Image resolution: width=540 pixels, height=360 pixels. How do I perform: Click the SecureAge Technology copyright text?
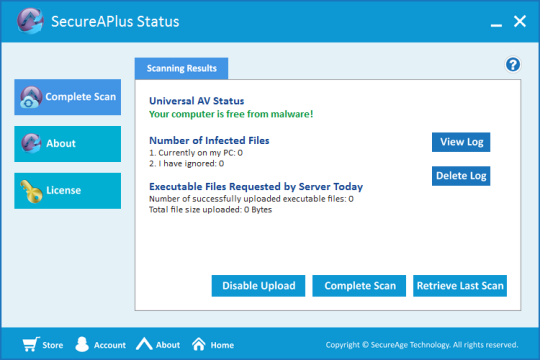click(x=422, y=345)
